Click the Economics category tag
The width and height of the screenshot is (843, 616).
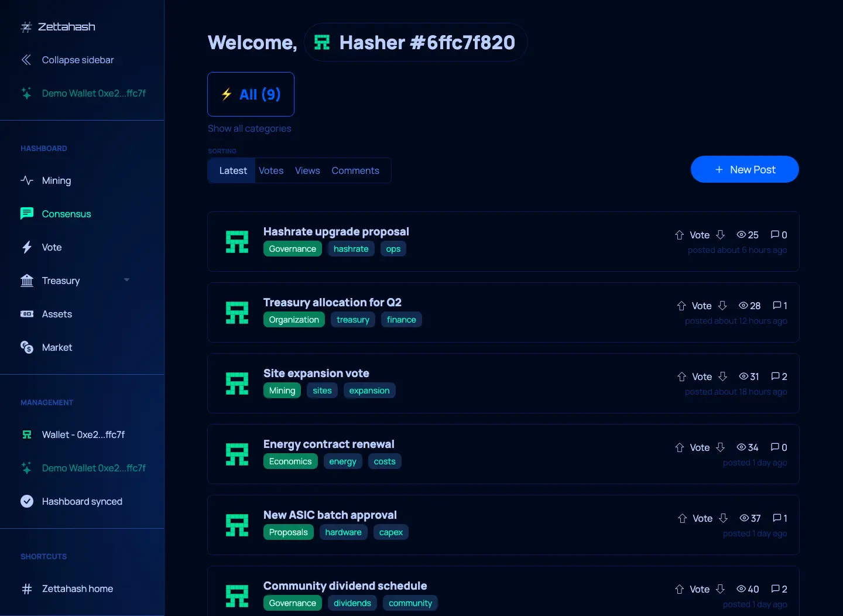pyautogui.click(x=290, y=461)
